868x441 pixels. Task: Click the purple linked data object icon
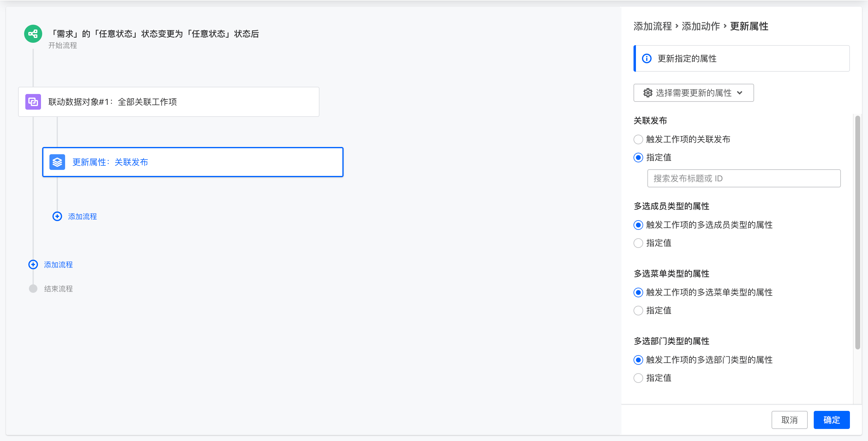click(33, 102)
